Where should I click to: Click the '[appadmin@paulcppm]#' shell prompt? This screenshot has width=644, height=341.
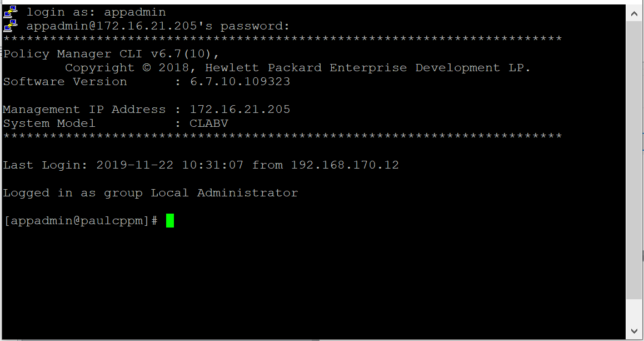(x=81, y=221)
